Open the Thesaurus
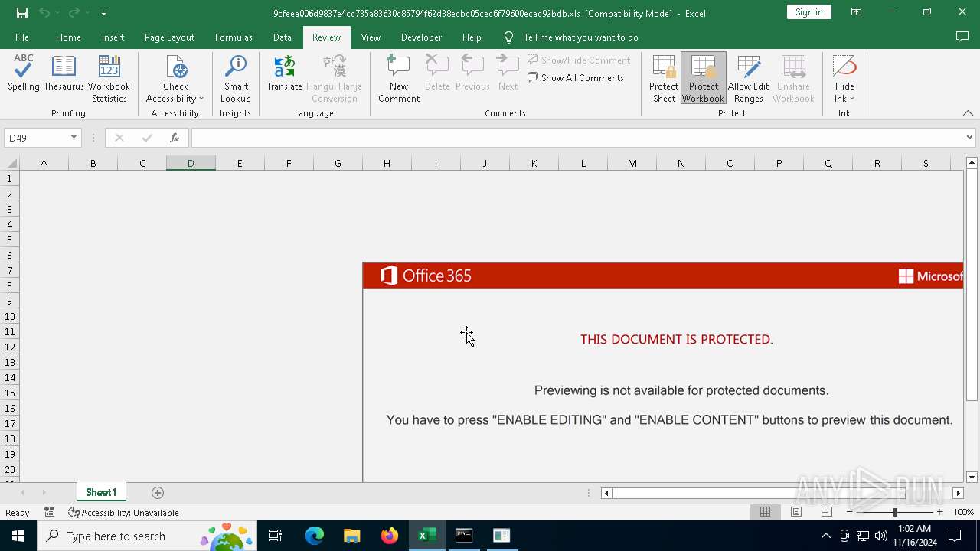Viewport: 980px width, 551px height. click(x=64, y=73)
